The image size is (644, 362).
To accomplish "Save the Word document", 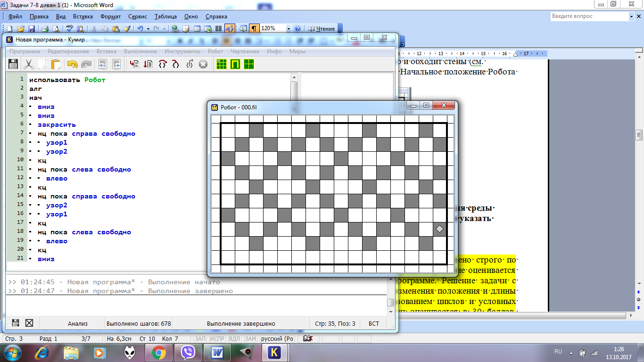I will pyautogui.click(x=32, y=28).
